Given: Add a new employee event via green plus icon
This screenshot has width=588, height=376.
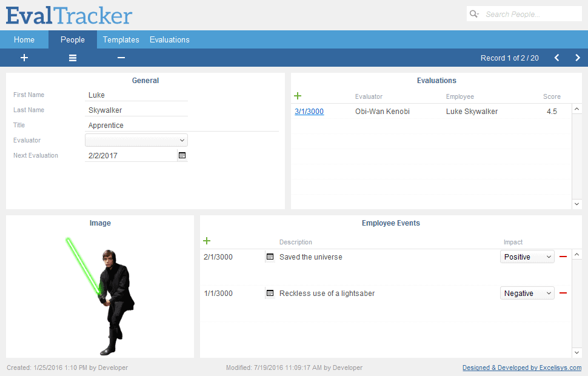Looking at the screenshot, I should [x=206, y=241].
